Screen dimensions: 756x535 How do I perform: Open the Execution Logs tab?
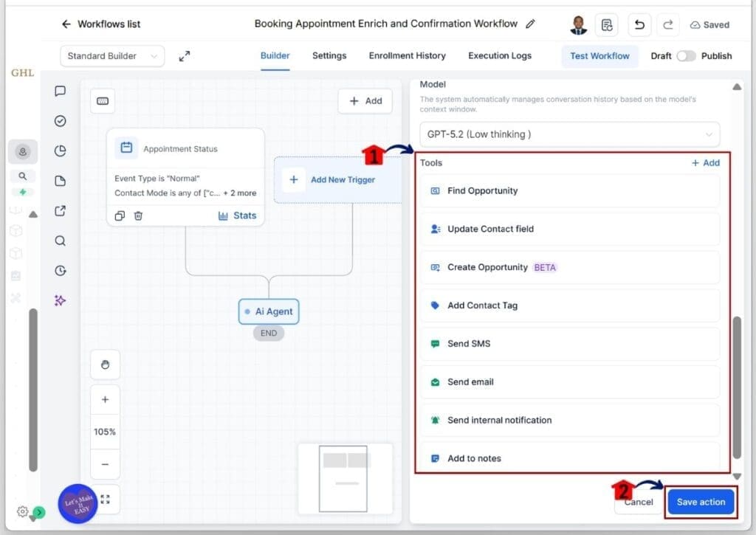500,55
